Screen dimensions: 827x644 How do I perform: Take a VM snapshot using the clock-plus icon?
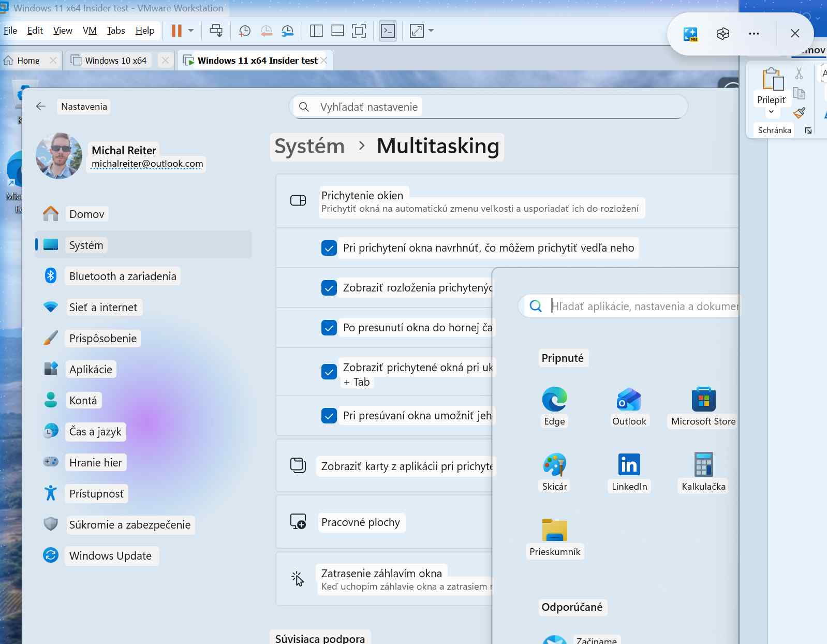point(244,31)
